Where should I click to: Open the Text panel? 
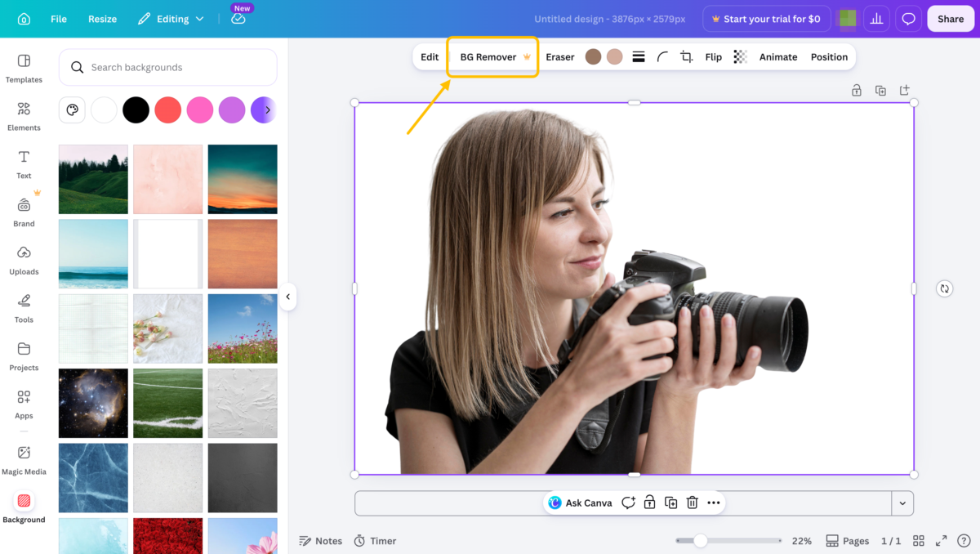24,164
